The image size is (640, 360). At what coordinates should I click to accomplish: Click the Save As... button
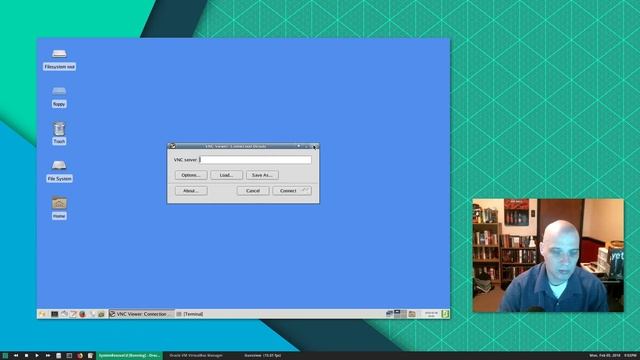coord(262,175)
